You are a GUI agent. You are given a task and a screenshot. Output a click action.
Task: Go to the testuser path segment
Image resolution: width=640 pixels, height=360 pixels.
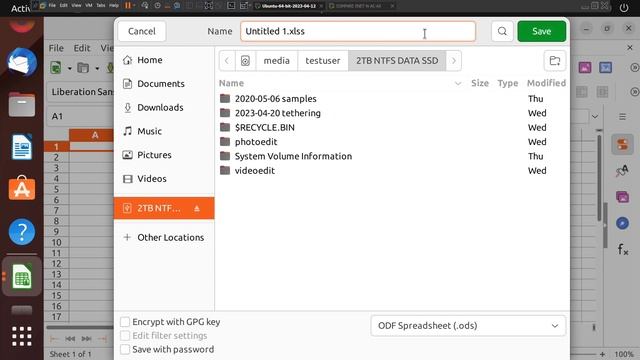323,61
